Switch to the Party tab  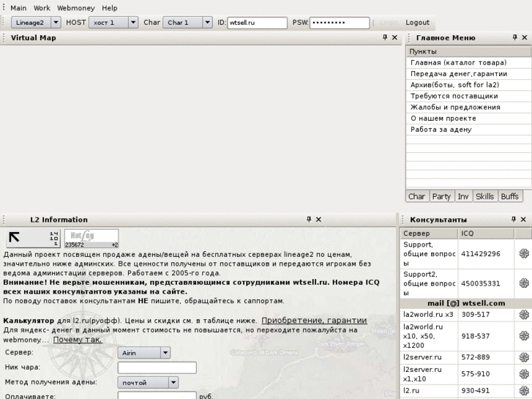441,196
